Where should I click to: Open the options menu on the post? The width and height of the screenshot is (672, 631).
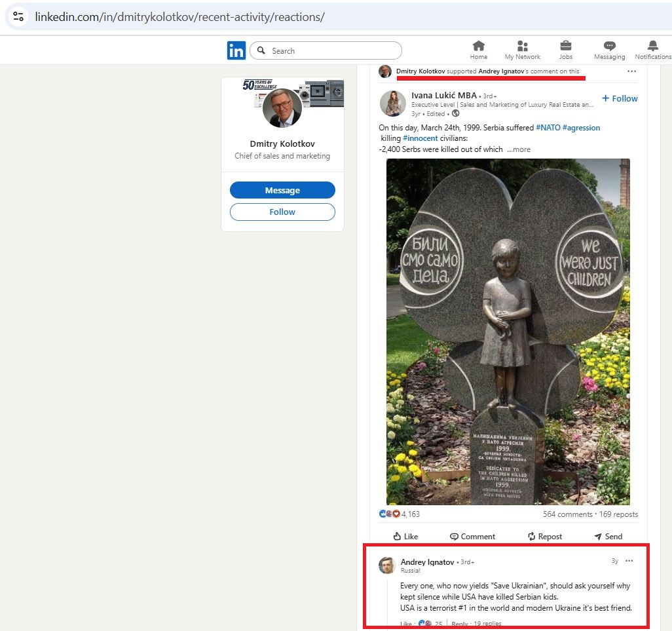click(x=631, y=71)
